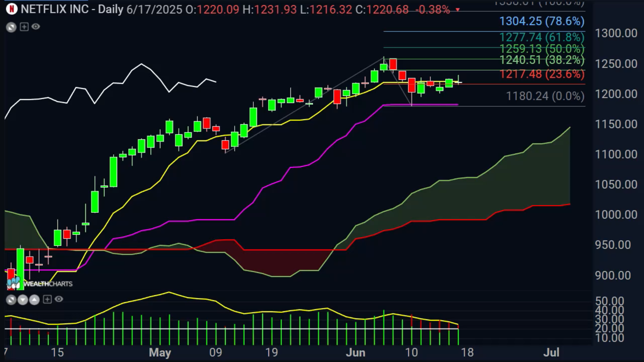Image resolution: width=644 pixels, height=362 pixels.
Task: Click the low price L:1216.32
Action: pos(326,9)
